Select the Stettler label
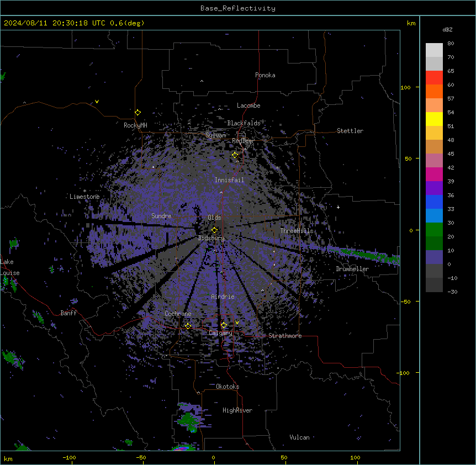 coord(350,131)
